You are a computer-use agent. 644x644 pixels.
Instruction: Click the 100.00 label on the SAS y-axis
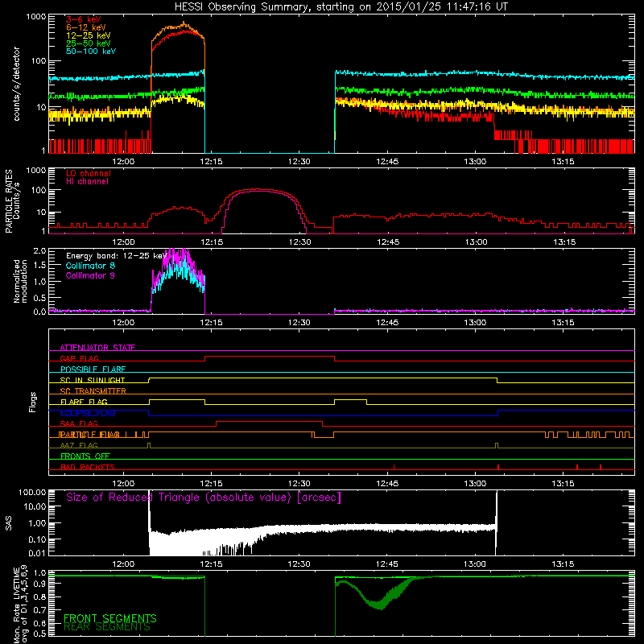point(32,492)
